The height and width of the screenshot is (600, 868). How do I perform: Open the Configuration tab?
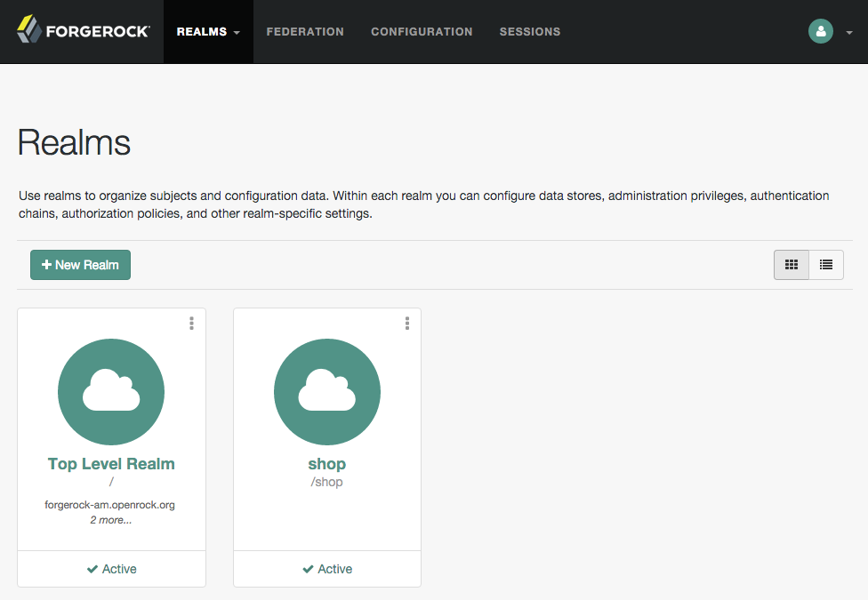tap(422, 31)
